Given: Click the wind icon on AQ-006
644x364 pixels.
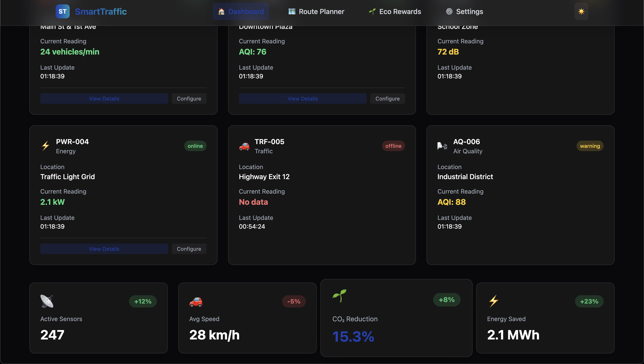Looking at the screenshot, I should [442, 146].
